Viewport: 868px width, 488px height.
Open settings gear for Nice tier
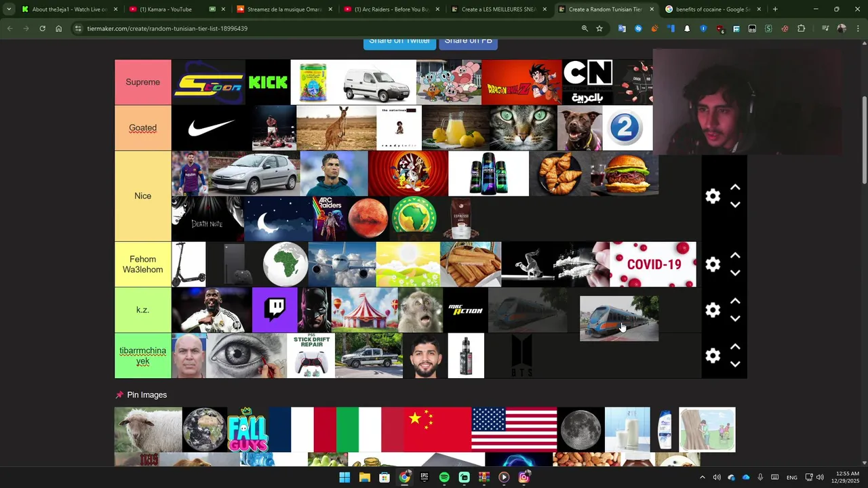pos(713,196)
